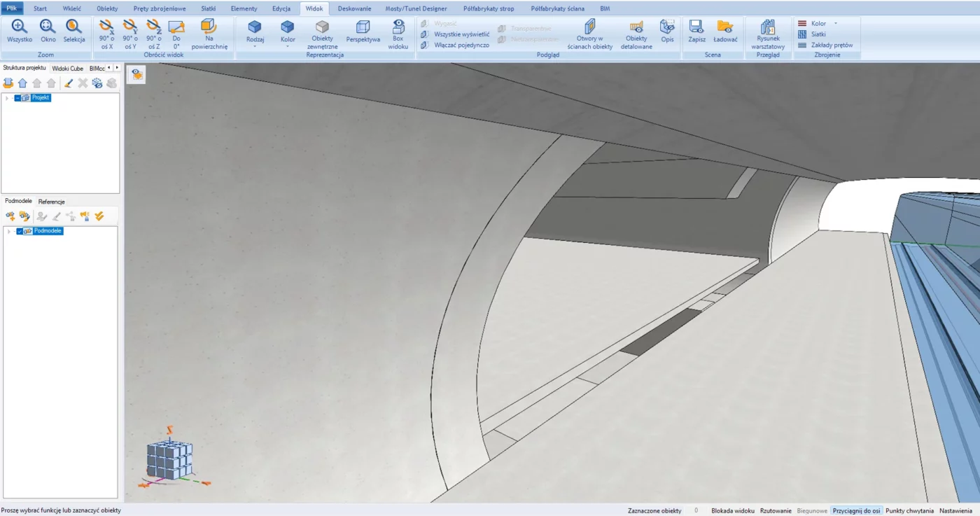Screen dimensions: 980x516
Task: Expand the Projekt tree node
Action: (x=7, y=98)
